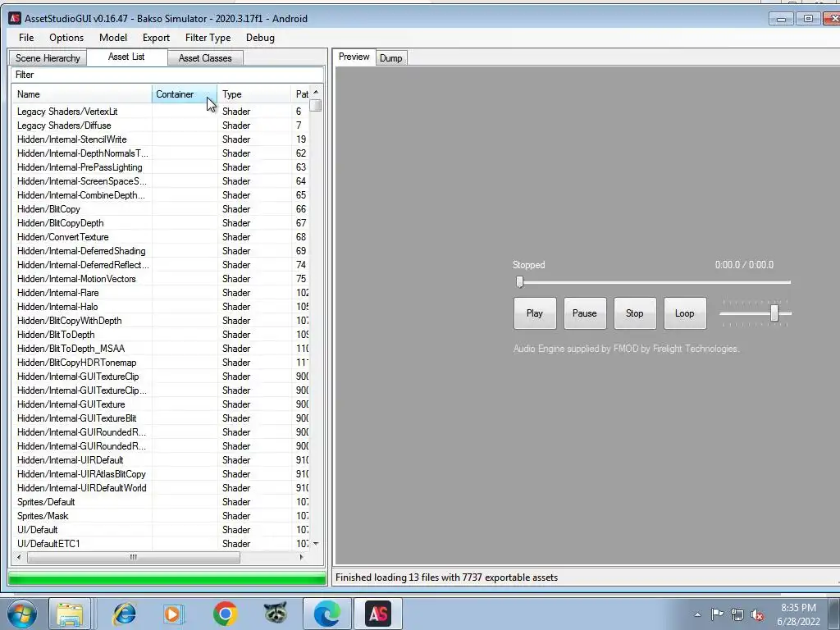Select the Preview tab

354,57
